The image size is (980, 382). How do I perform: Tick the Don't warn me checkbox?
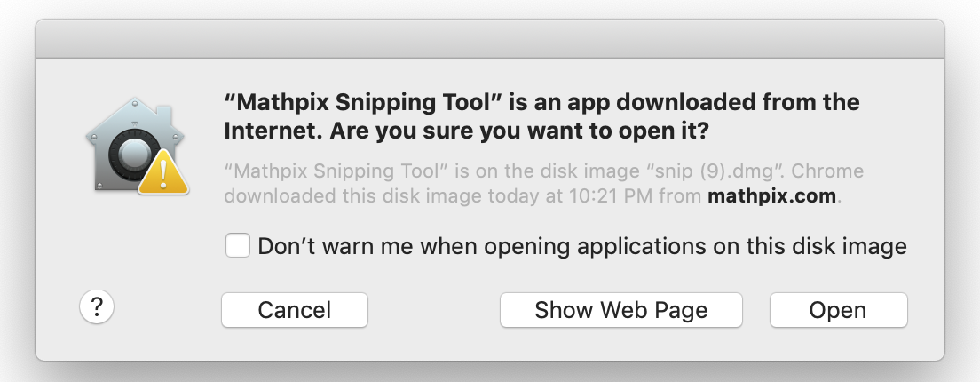[238, 245]
